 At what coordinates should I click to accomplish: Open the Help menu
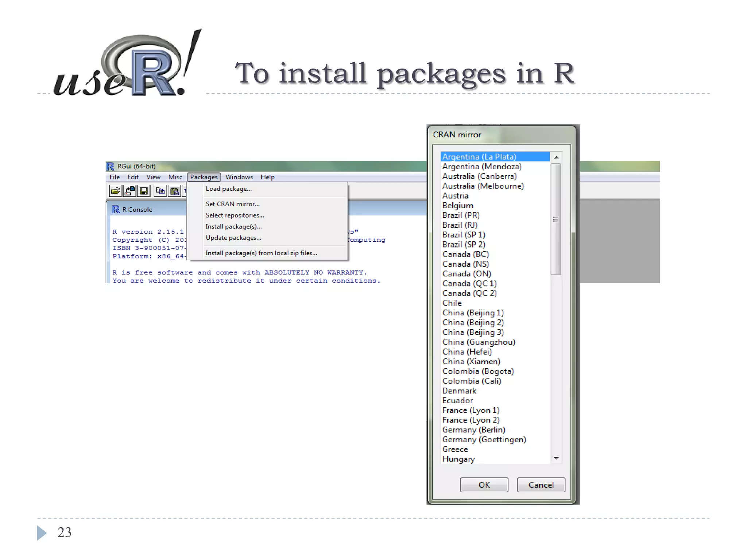tap(267, 177)
